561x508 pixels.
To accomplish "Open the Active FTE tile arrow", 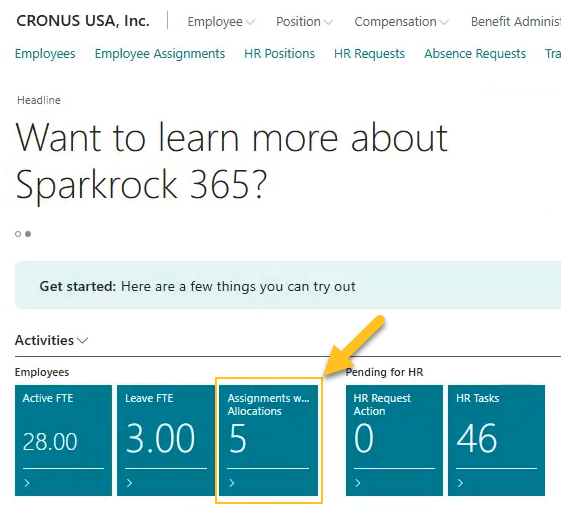I will pos(27,483).
